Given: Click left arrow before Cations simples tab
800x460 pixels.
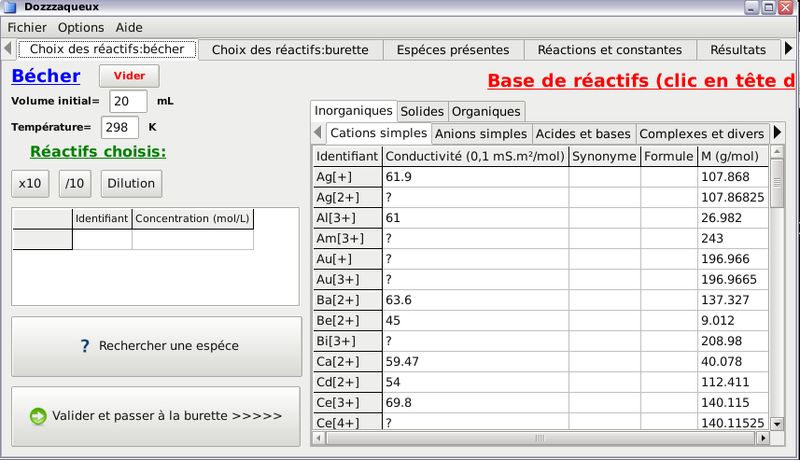Looking at the screenshot, I should tap(318, 133).
